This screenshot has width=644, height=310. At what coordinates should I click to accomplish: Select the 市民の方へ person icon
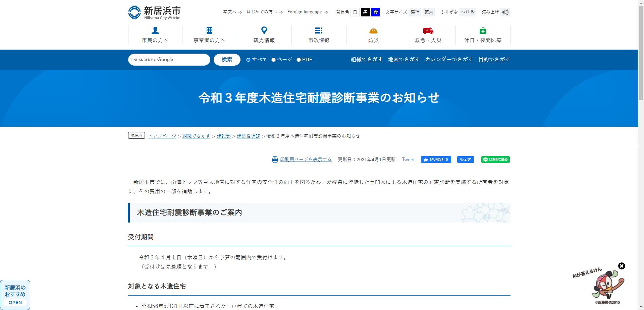point(155,31)
